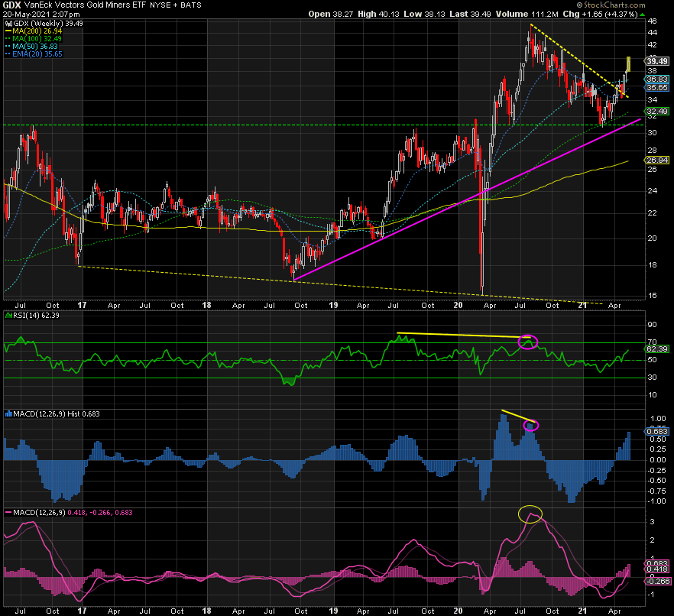
Task: Click the cyan 36.83 tag on the right axis
Action: [x=657, y=79]
